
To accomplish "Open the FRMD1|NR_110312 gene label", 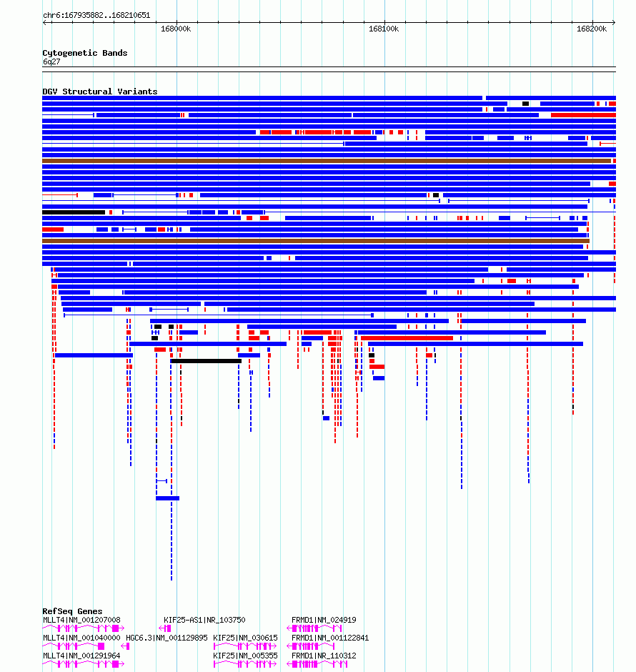I will point(324,656).
